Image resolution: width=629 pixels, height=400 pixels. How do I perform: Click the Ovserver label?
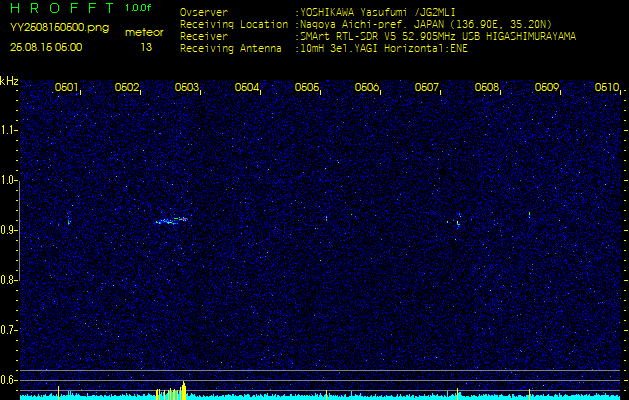(204, 12)
